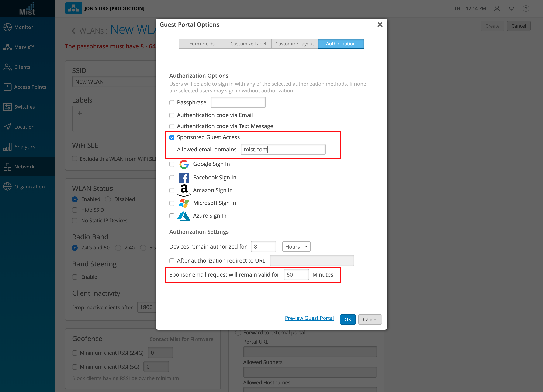Open the Analytics section icon
The height and width of the screenshot is (392, 543).
tap(8, 147)
